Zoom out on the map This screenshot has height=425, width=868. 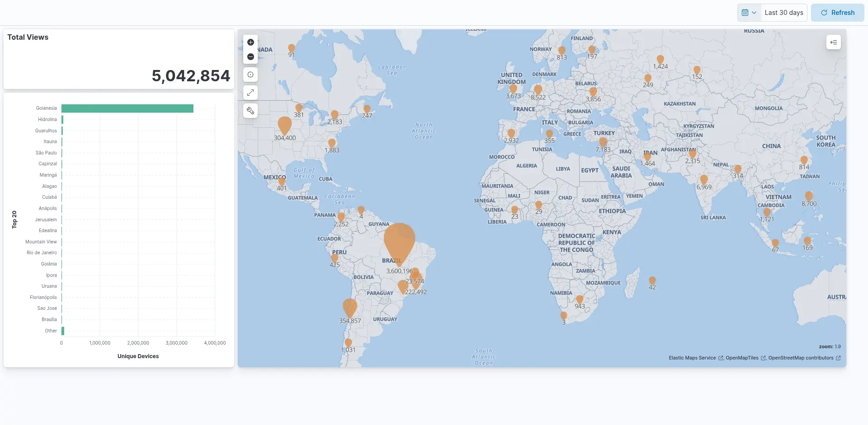coord(250,57)
